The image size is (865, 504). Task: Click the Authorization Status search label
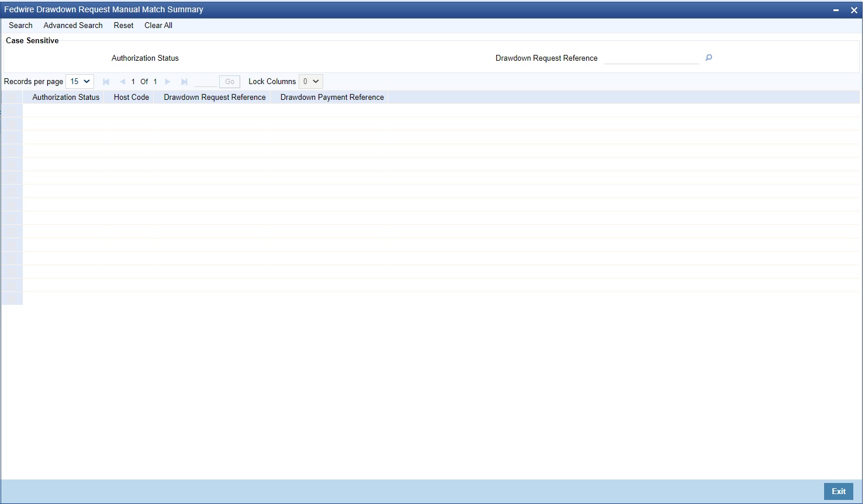point(145,58)
